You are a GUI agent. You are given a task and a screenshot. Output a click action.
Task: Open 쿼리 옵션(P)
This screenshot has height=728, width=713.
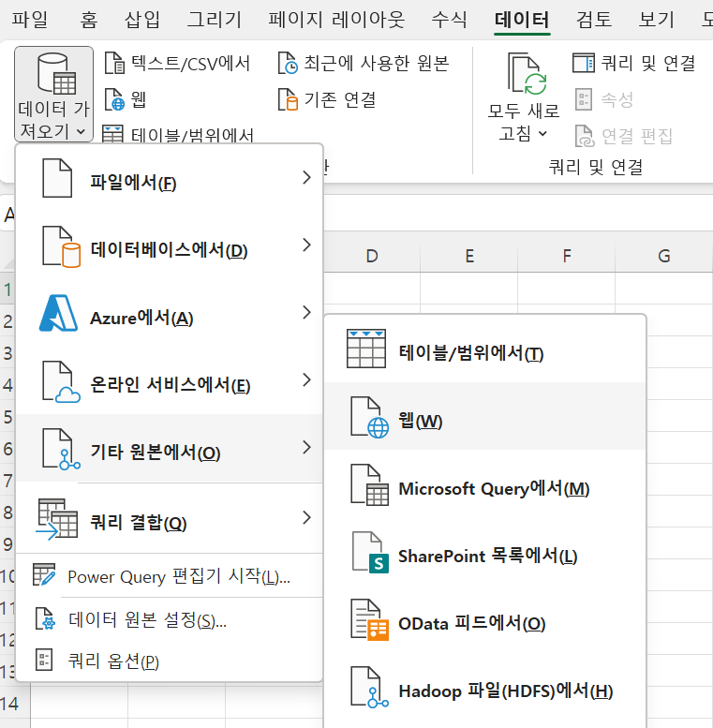tap(170, 661)
